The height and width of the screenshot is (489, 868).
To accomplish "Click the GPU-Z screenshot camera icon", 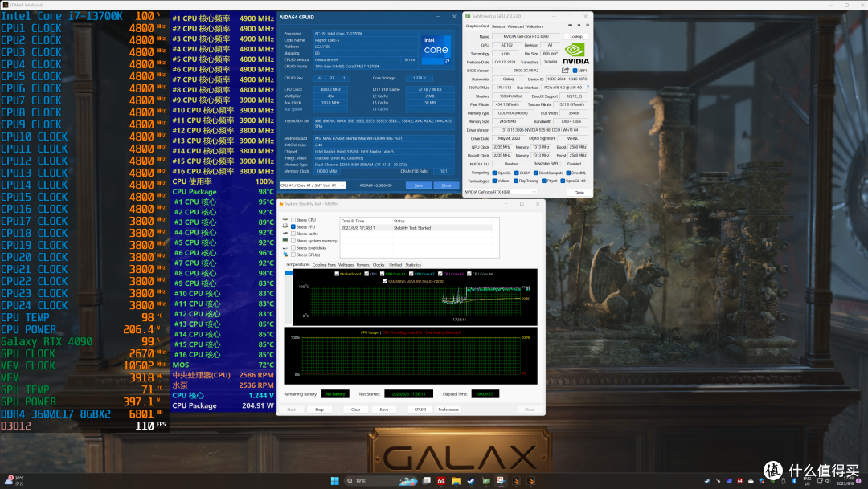I will (570, 26).
